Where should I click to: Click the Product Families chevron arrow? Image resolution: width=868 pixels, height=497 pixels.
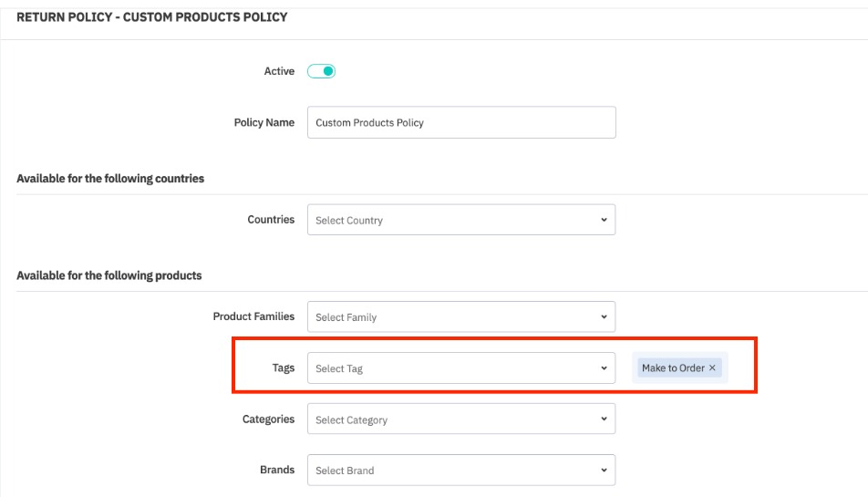pos(604,317)
